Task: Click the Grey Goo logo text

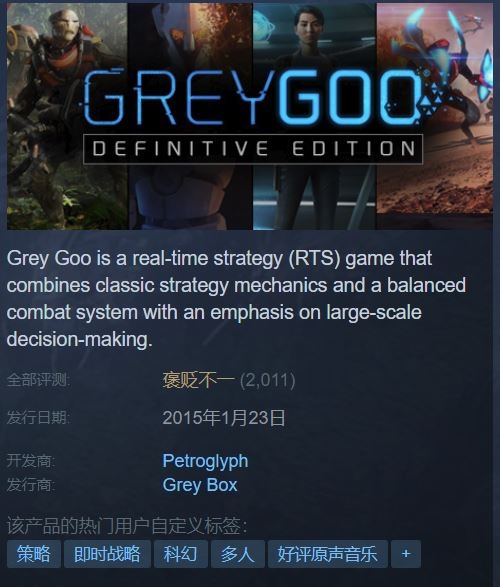Action: click(253, 97)
